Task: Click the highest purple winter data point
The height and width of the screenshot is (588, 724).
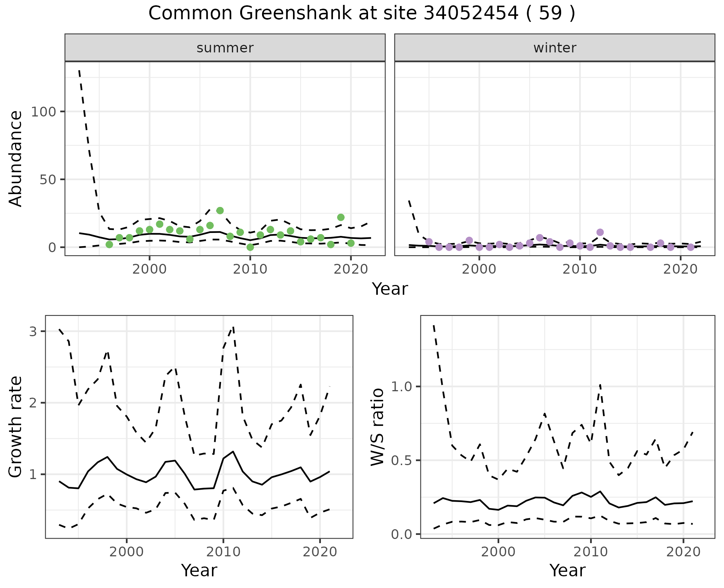Action: click(600, 232)
